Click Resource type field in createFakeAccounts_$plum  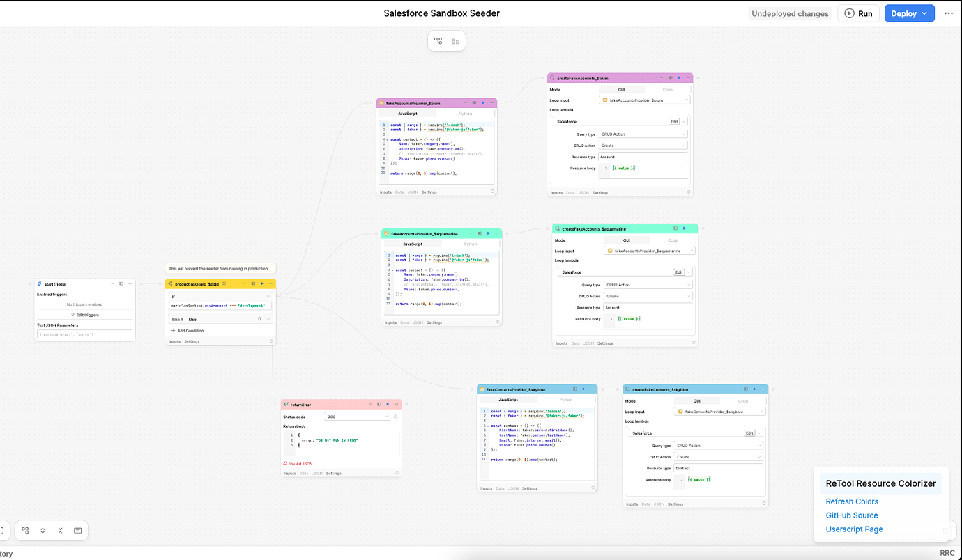click(644, 157)
